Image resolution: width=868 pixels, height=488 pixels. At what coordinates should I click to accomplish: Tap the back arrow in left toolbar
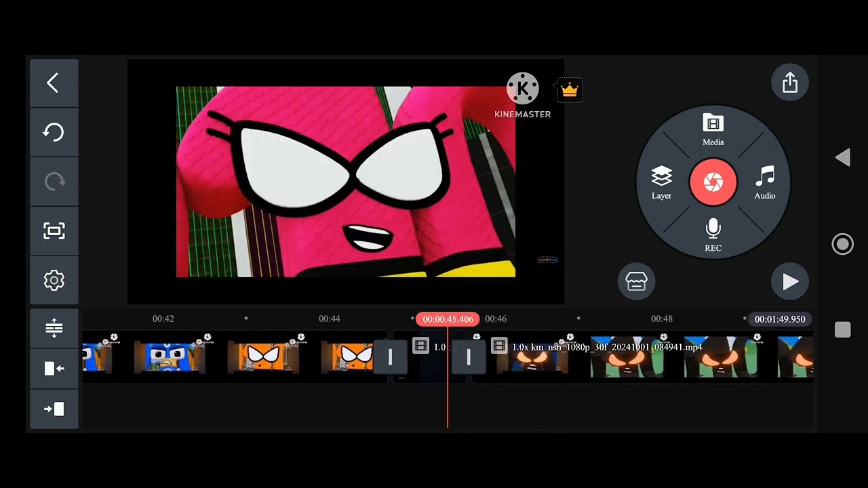(54, 83)
